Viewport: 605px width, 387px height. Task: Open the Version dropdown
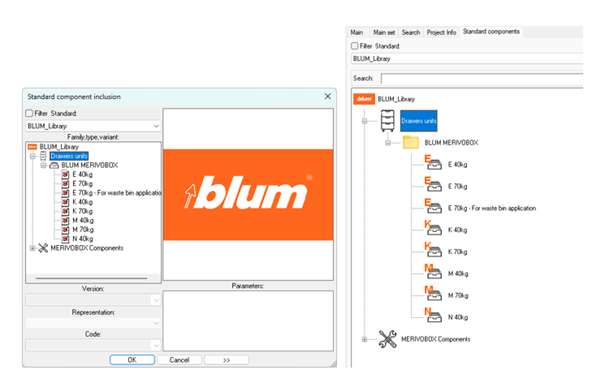click(x=93, y=300)
